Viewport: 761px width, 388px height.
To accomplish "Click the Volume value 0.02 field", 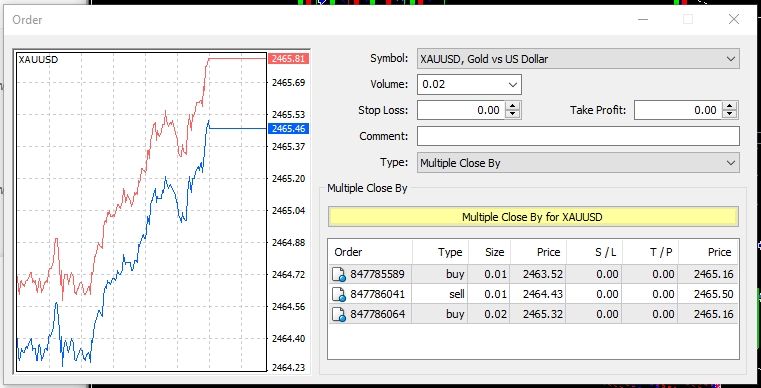I will click(x=461, y=84).
